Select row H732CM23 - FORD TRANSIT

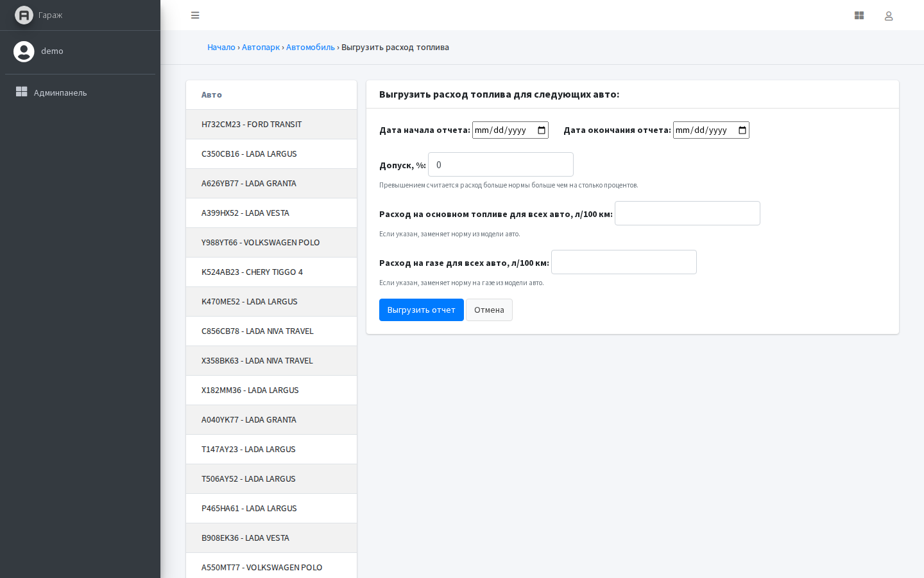pos(271,125)
